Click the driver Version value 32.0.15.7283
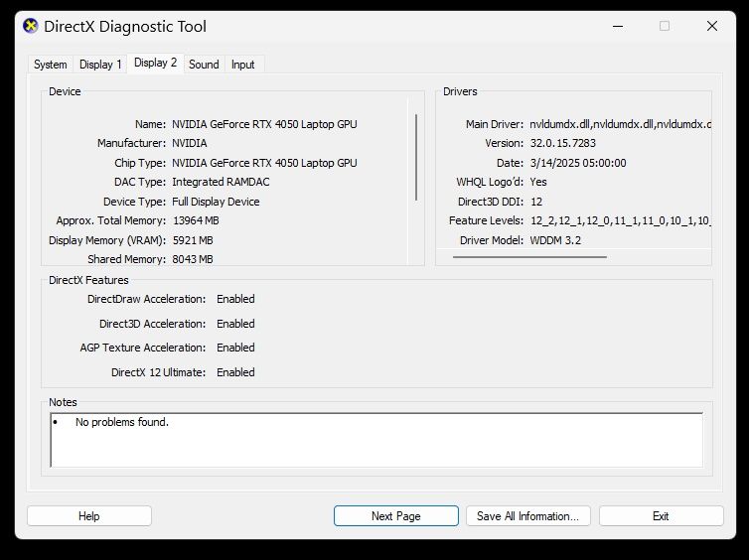This screenshot has width=749, height=560. [562, 143]
